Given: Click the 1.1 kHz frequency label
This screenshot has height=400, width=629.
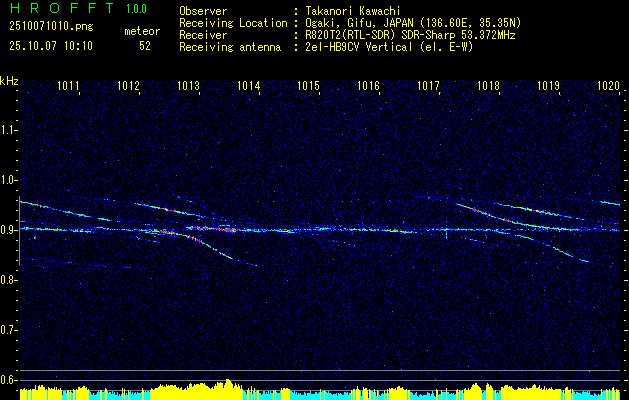Looking at the screenshot, I should (x=8, y=130).
